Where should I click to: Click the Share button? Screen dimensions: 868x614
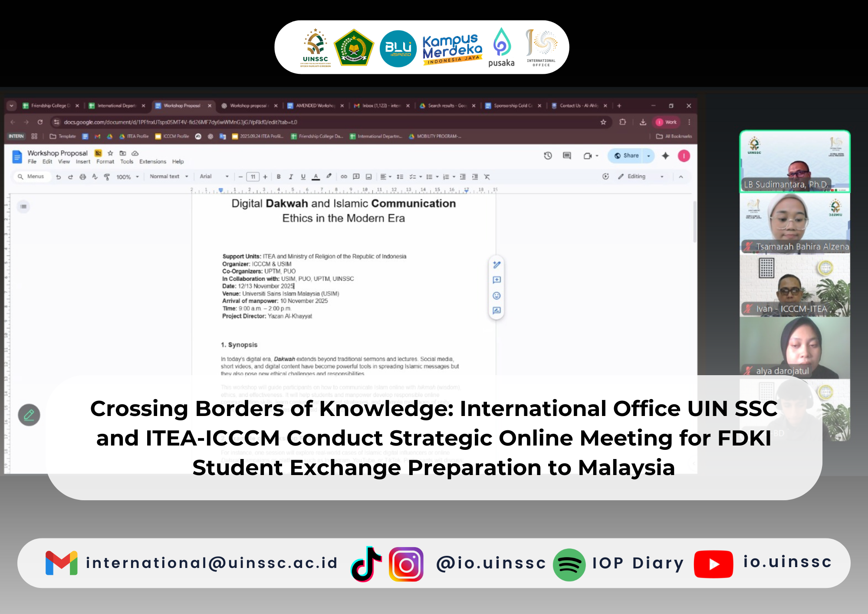[x=627, y=155]
